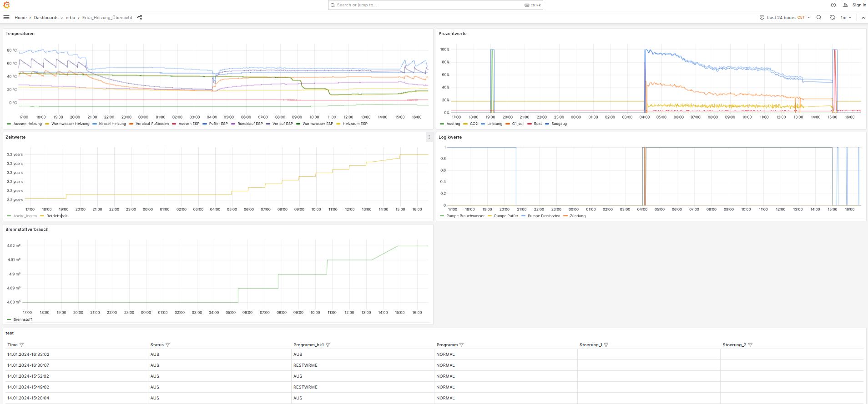Click the Grafana logo

point(6,5)
